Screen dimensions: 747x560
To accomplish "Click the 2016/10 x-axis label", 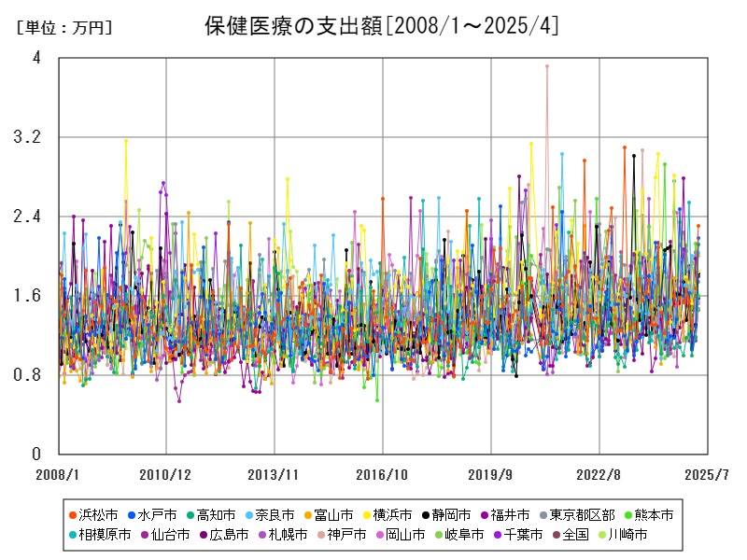I will pyautogui.click(x=382, y=474).
